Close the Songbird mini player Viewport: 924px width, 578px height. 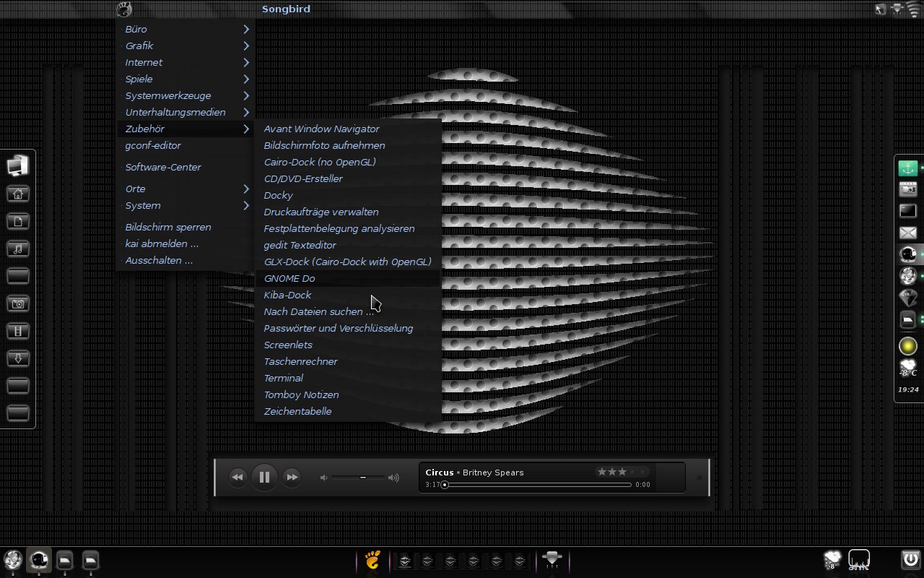pyautogui.click(x=699, y=478)
